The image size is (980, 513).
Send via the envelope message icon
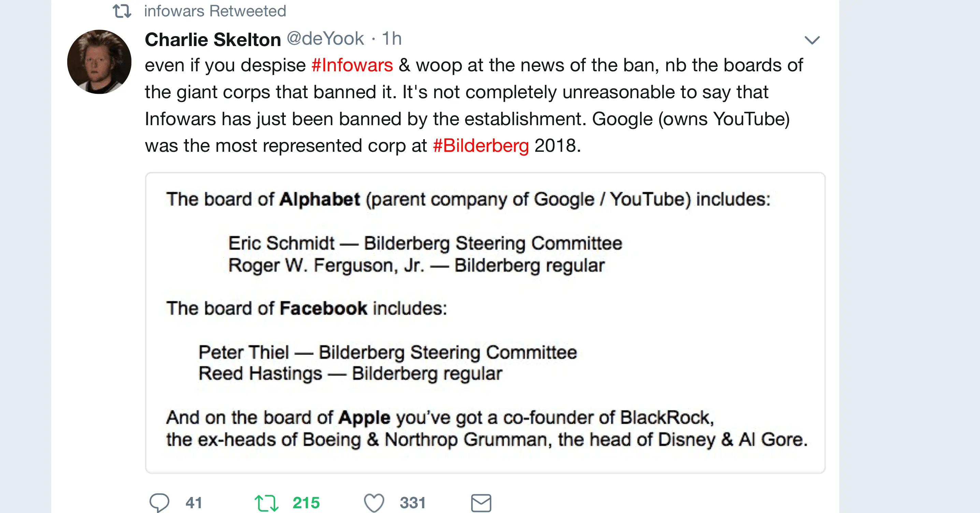[481, 503]
